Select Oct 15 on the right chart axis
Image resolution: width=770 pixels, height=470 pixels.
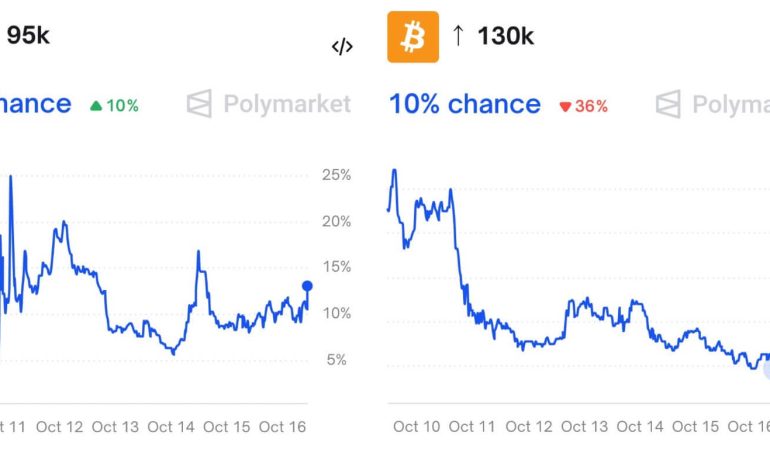tap(697, 427)
